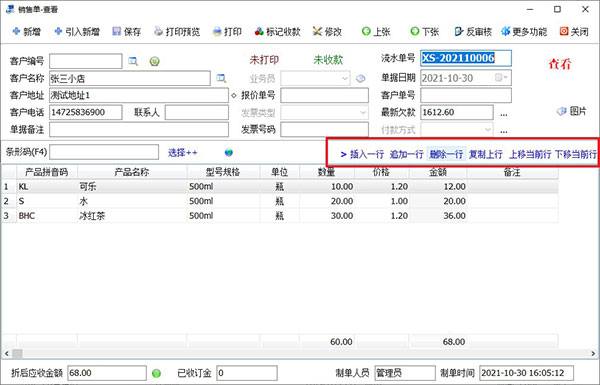600x385 pixels.
Task: Click the 修改 edit button
Action: (327, 31)
